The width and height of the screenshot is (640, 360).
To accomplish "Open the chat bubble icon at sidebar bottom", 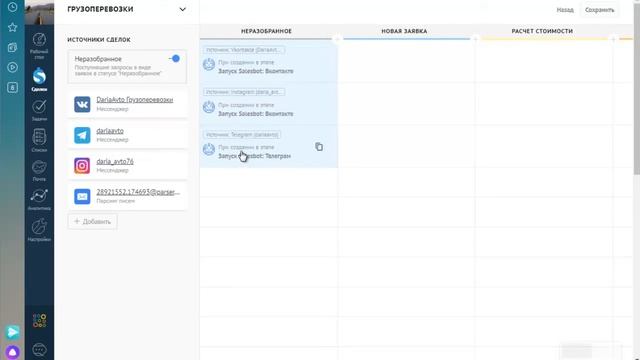I will point(39,349).
